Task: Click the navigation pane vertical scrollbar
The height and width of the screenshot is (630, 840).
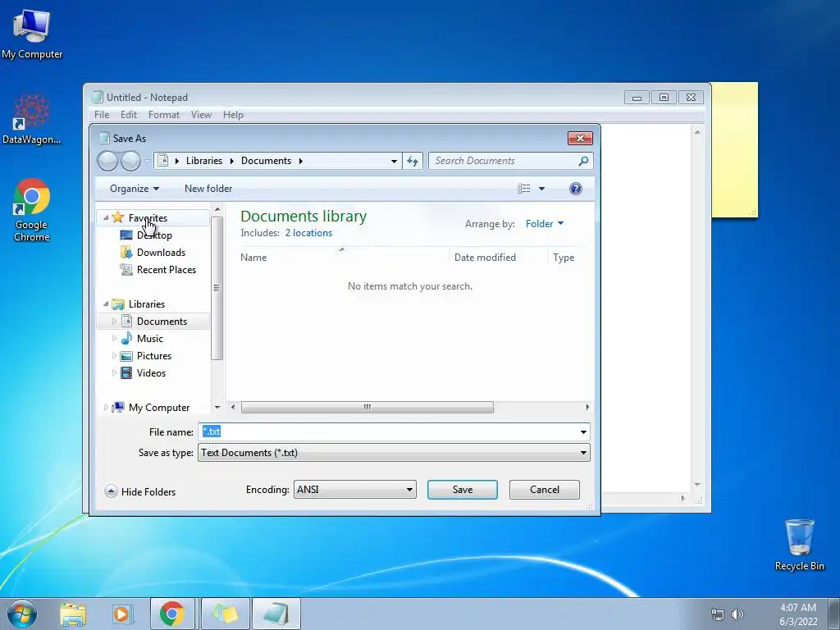Action: click(217, 288)
